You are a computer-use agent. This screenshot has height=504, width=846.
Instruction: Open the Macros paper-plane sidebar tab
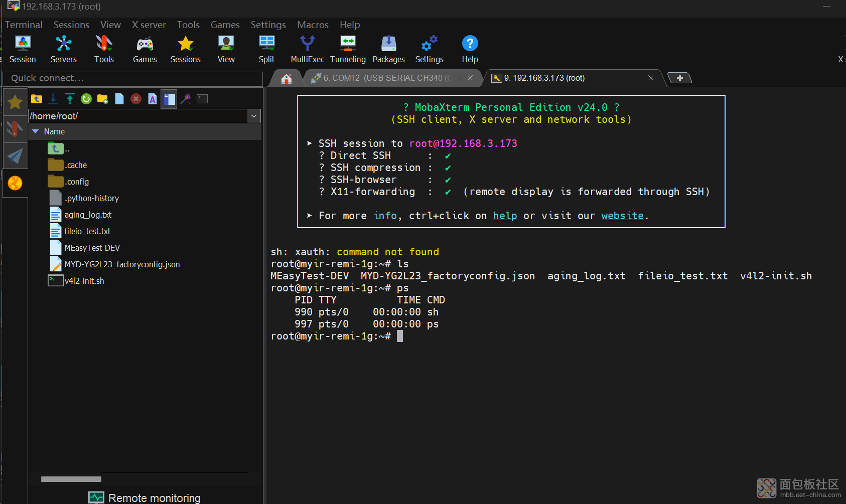click(15, 156)
